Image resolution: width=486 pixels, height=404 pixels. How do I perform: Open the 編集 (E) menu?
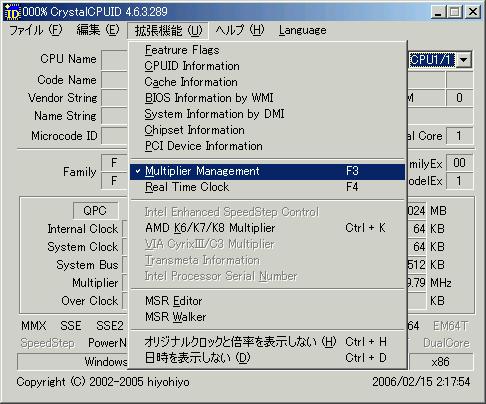97,30
